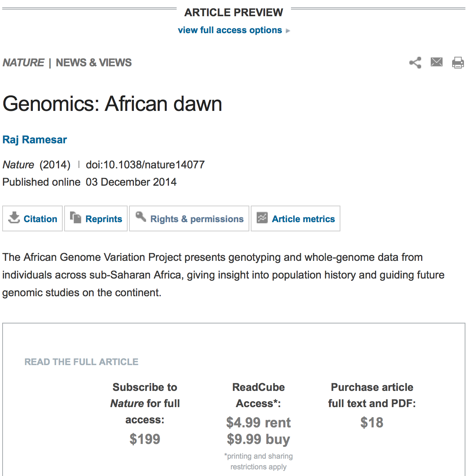View Article metrics
Image resolution: width=475 pixels, height=476 pixels.
(x=303, y=219)
